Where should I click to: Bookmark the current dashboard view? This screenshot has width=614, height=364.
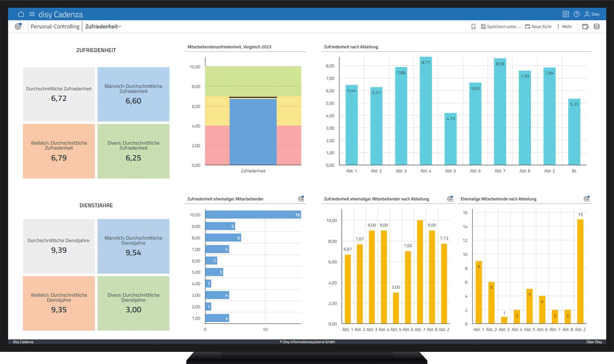coord(473,27)
